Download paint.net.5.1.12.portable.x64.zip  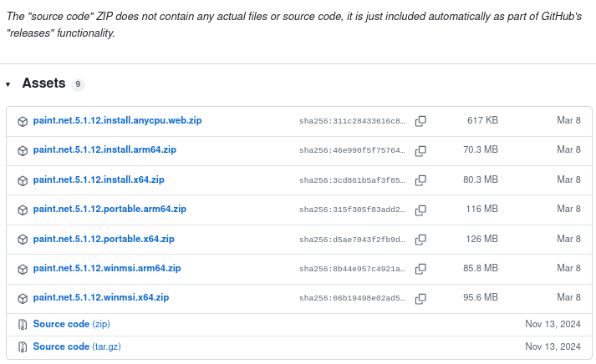point(104,239)
